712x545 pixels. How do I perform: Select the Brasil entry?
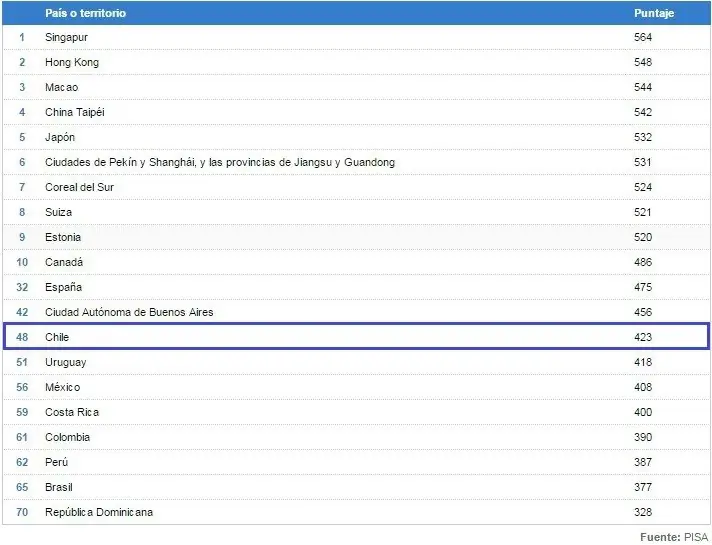[59, 487]
